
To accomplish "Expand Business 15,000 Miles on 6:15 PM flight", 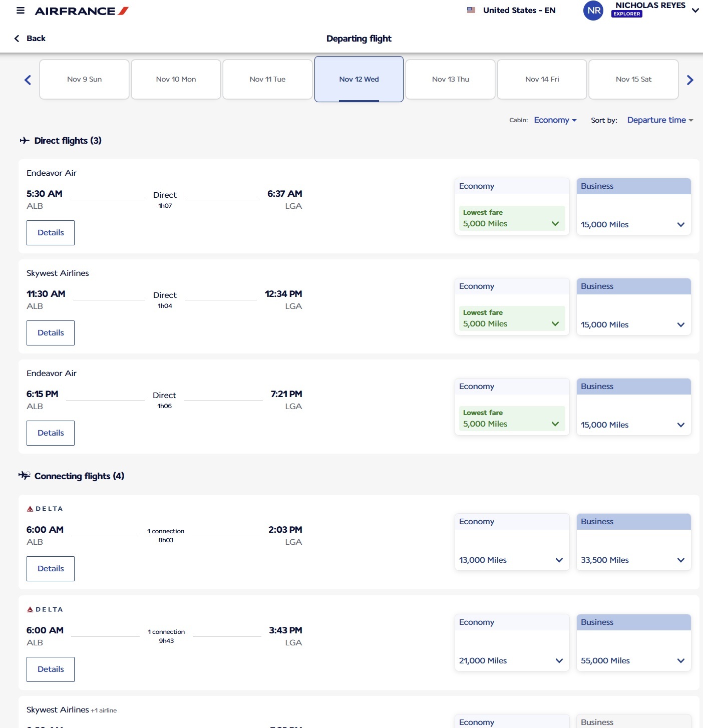I will [633, 425].
